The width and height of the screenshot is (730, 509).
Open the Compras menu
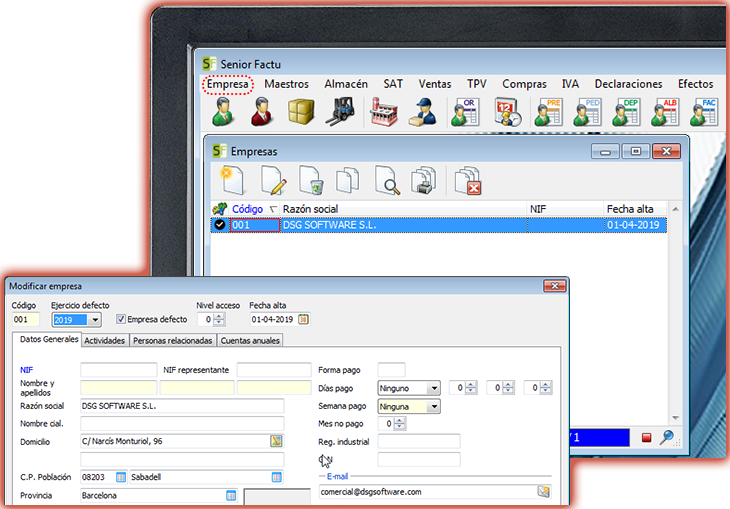click(524, 84)
